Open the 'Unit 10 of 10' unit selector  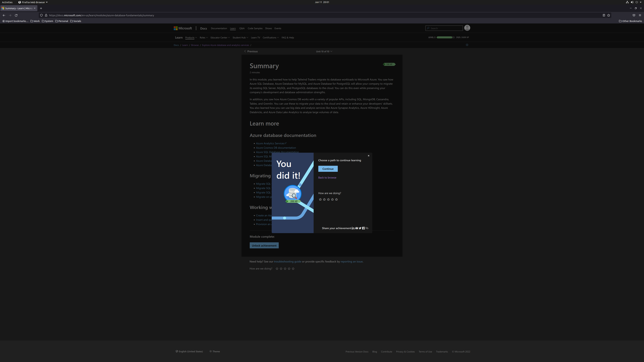coord(324,51)
